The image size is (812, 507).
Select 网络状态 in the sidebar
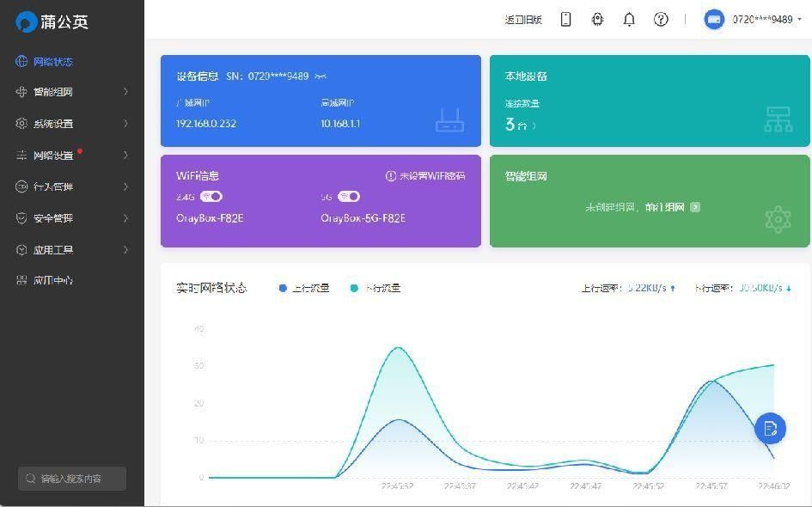tap(72, 62)
